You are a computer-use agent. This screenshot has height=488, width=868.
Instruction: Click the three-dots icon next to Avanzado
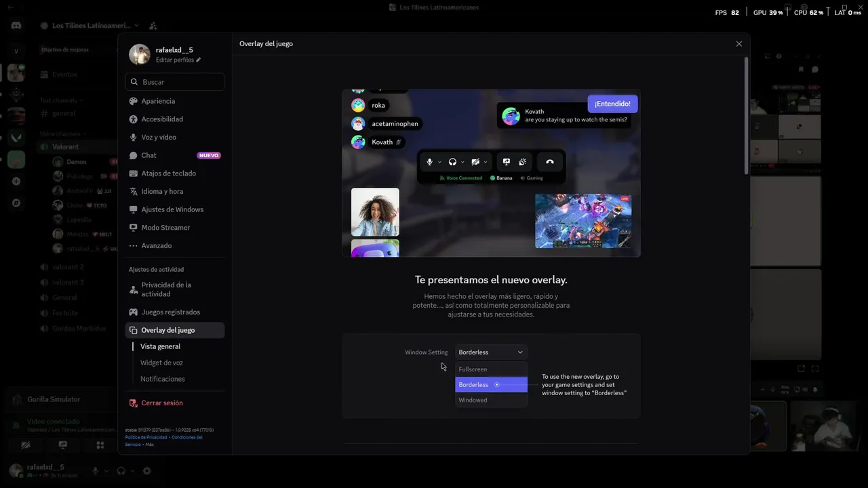point(134,245)
